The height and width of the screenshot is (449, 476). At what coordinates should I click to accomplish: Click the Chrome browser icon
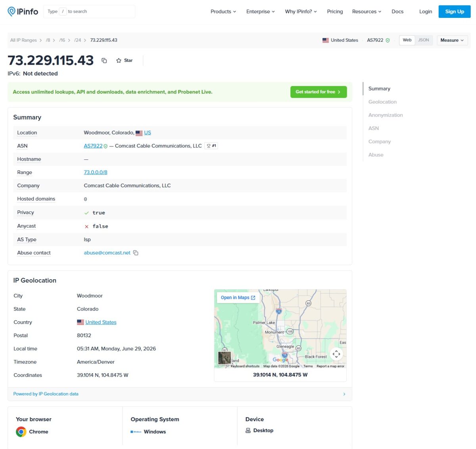[x=21, y=432]
